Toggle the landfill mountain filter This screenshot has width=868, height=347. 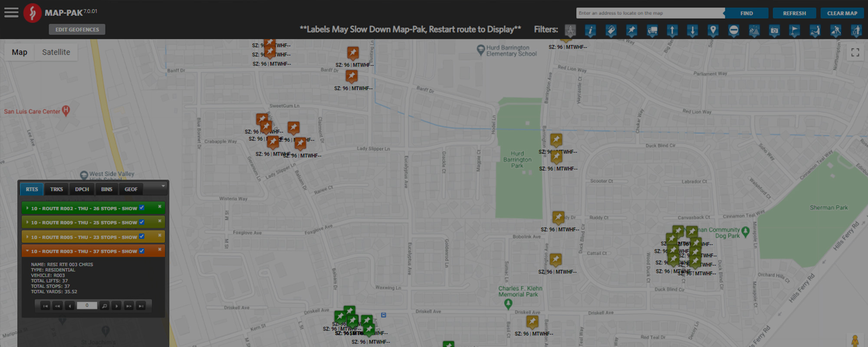coord(754,30)
